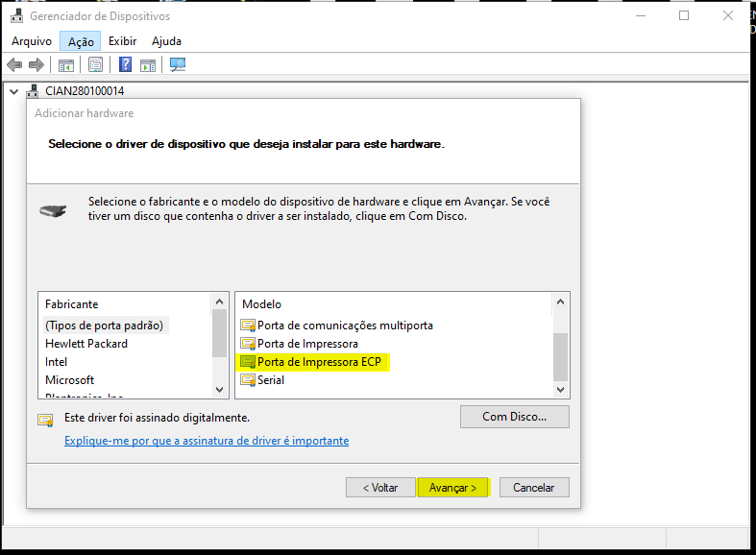Click the Voltar button
Screen dimensions: 756x555
(380, 488)
